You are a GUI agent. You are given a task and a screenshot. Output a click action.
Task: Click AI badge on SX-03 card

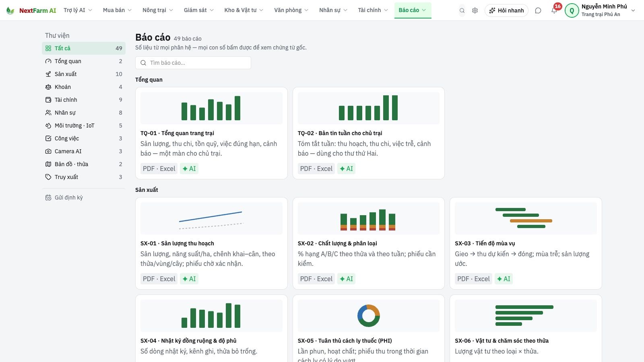504,279
